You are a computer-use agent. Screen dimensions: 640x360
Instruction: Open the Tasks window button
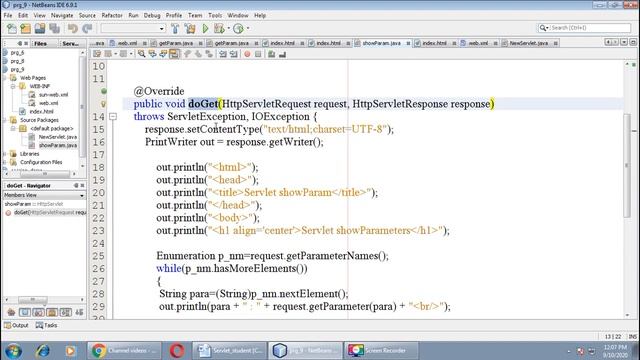tap(47, 325)
